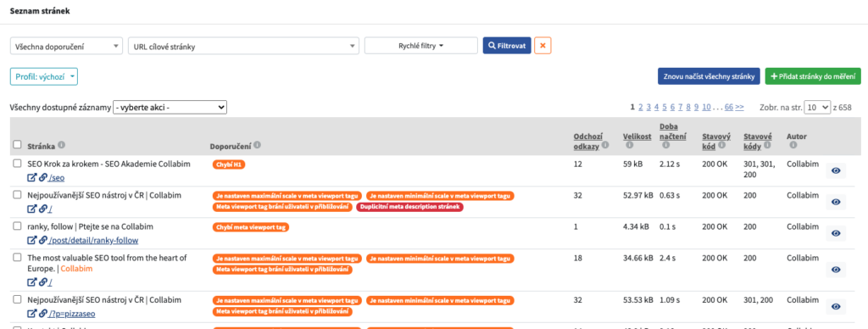Viewport: 868px width, 329px height.
Task: Click chain link icon in 'The most valuable SEO tool' row
Action: [42, 282]
